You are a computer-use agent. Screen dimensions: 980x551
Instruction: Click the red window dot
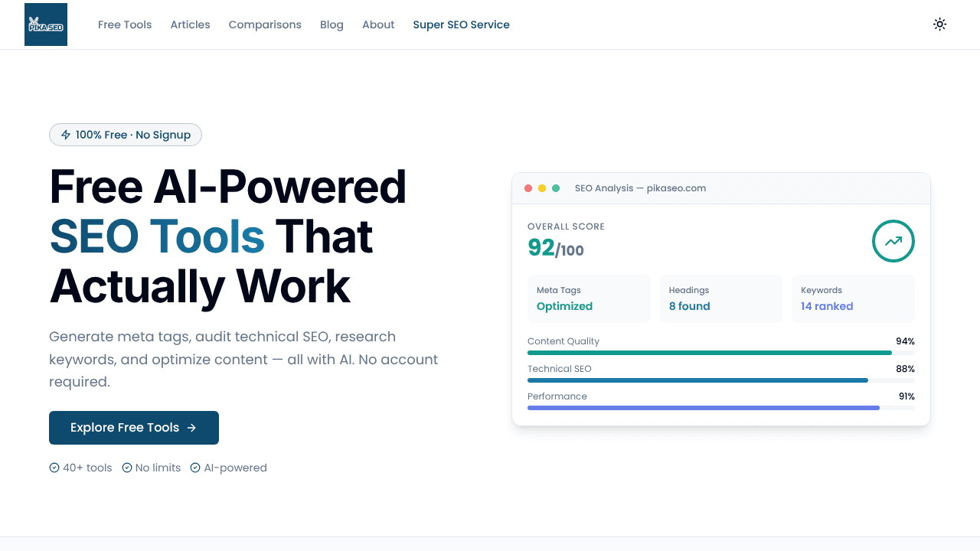point(528,188)
